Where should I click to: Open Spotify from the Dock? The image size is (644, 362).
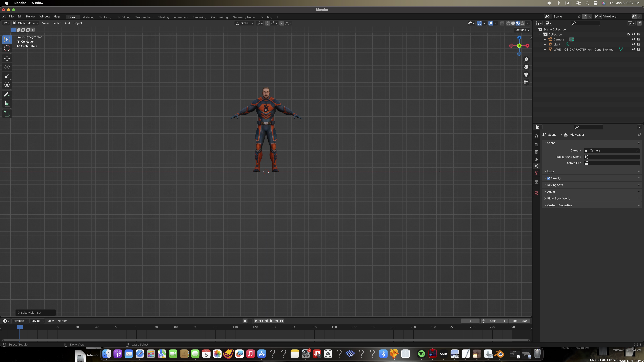click(421, 354)
